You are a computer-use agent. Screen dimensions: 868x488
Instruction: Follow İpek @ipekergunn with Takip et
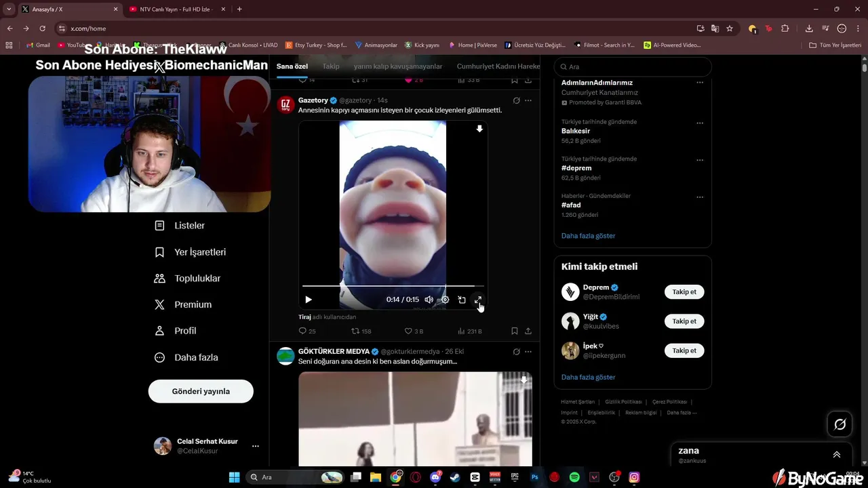click(x=684, y=350)
